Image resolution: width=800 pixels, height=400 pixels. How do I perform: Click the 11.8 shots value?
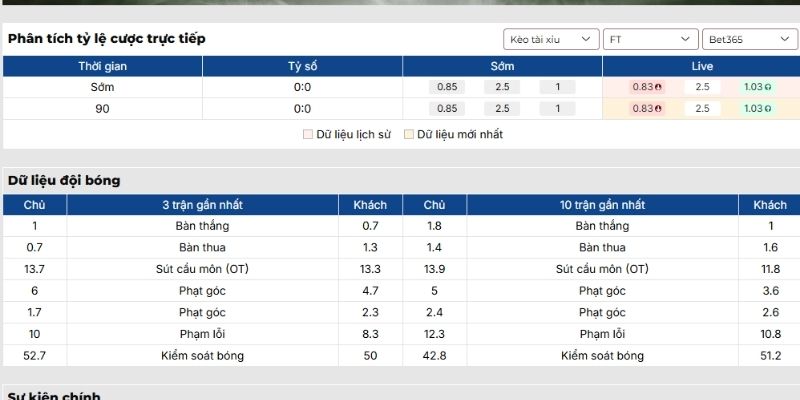click(x=770, y=269)
